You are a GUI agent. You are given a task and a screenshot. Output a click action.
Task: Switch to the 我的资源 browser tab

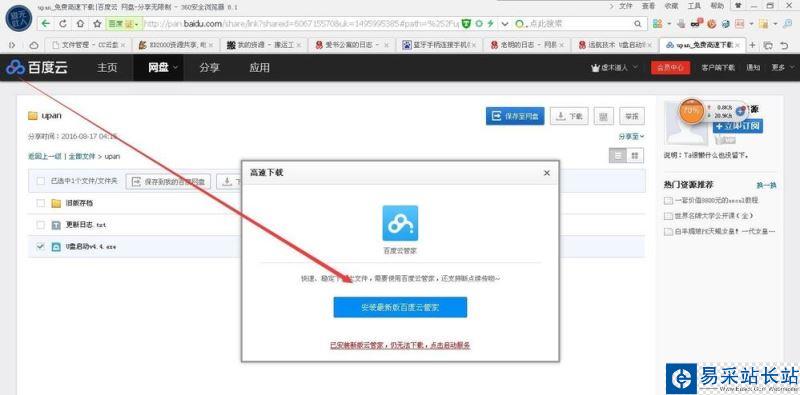tap(264, 45)
